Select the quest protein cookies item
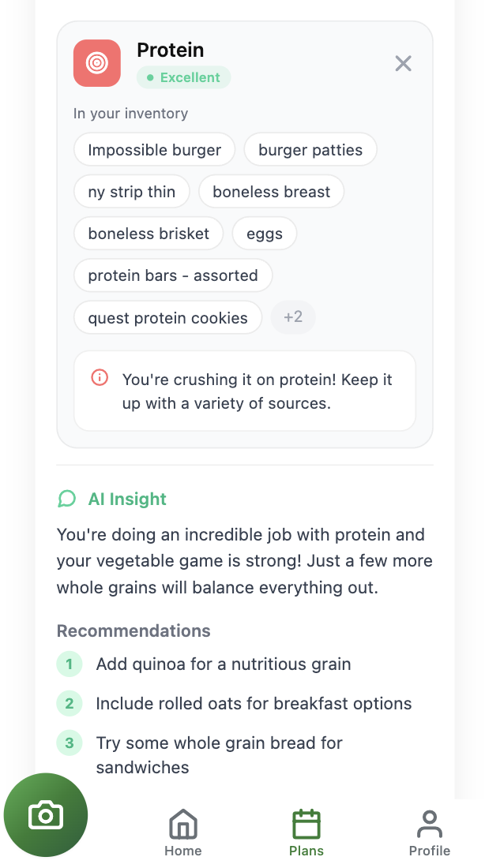This screenshot has height=868, width=485. pos(167,317)
